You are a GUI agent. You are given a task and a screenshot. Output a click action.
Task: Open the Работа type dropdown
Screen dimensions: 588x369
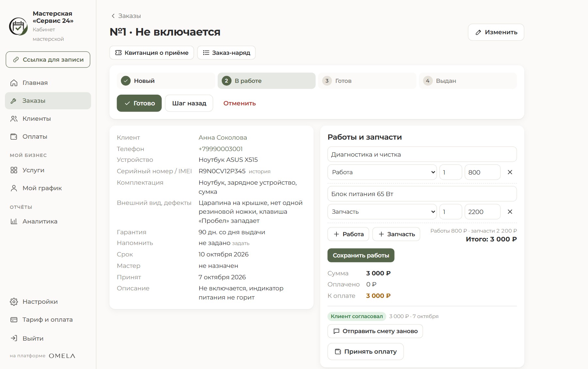point(382,172)
